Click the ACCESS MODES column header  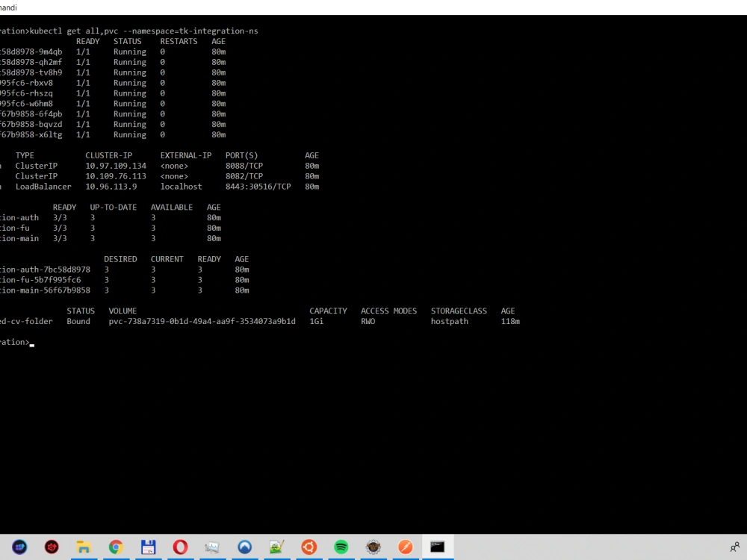pyautogui.click(x=388, y=311)
